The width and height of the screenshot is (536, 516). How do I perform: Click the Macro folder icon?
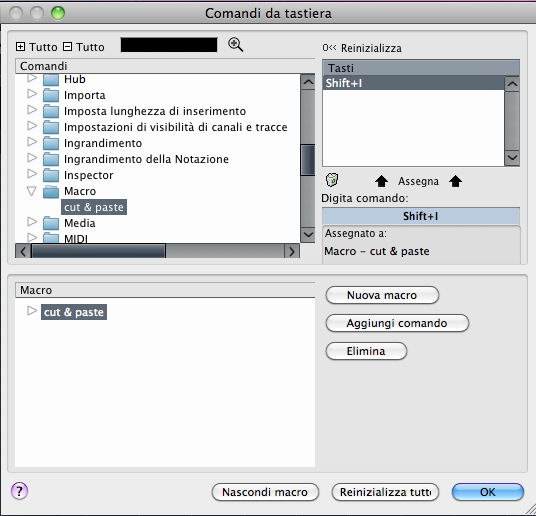(51, 191)
